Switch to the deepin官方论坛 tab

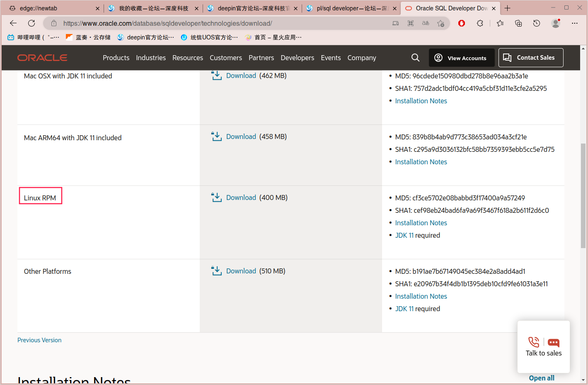pyautogui.click(x=252, y=8)
